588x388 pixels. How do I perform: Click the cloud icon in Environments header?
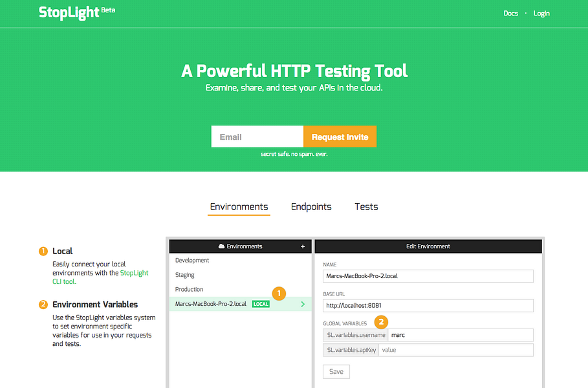pyautogui.click(x=221, y=246)
